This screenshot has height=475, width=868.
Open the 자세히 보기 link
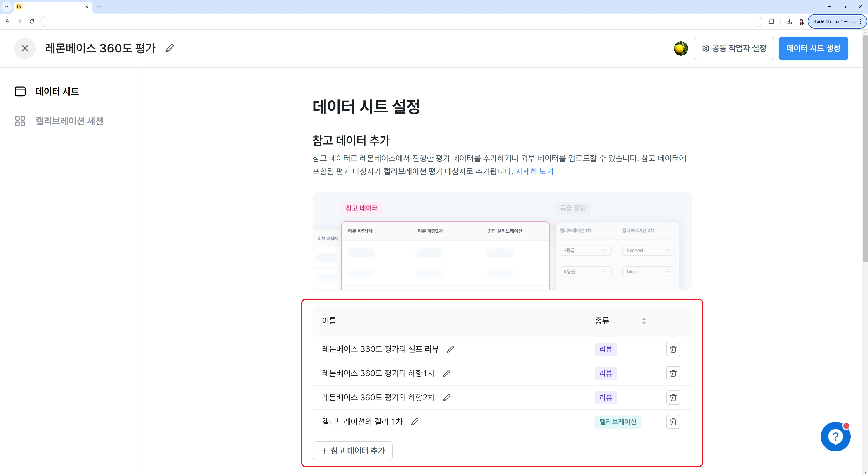(534, 171)
